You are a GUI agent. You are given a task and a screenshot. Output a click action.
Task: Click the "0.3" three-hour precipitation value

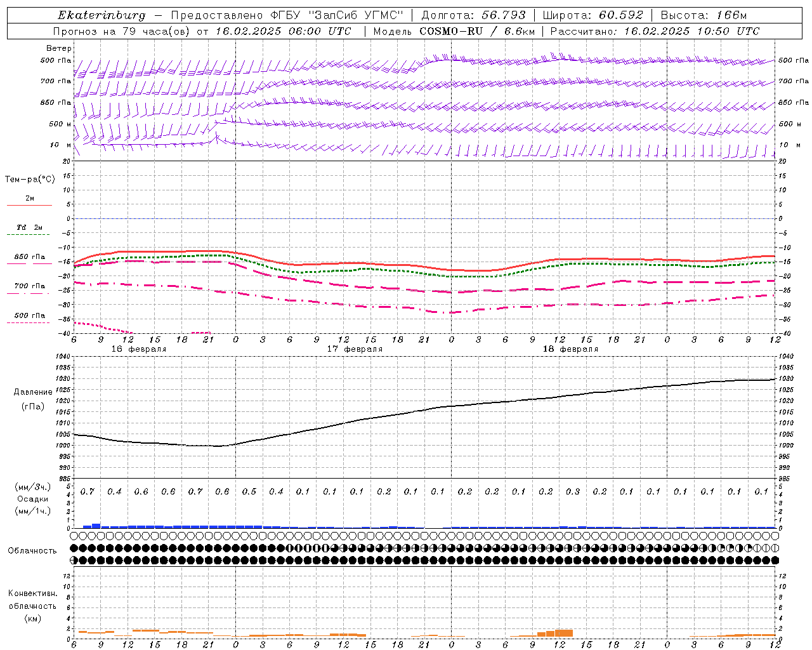point(573,491)
